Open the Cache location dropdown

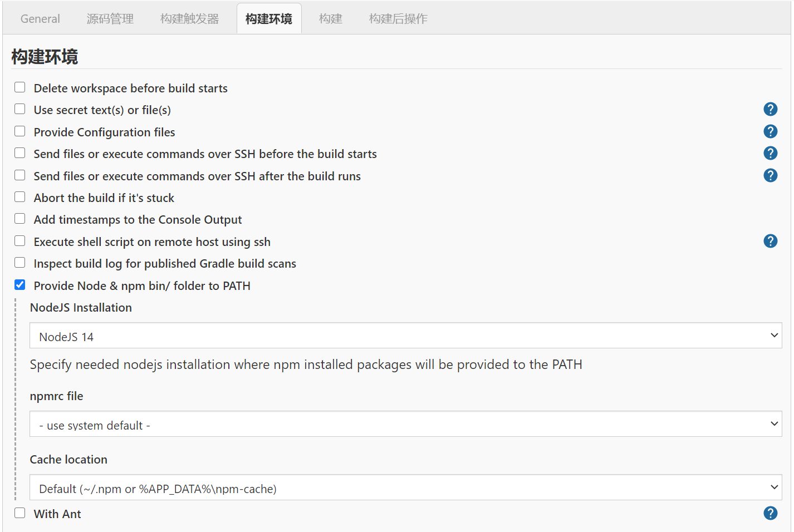pos(405,487)
